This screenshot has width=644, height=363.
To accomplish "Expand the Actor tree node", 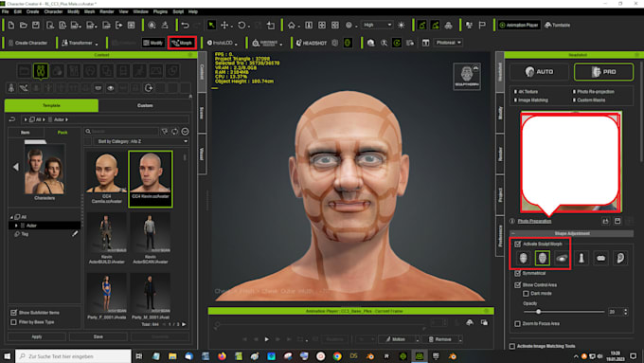I will (16, 226).
